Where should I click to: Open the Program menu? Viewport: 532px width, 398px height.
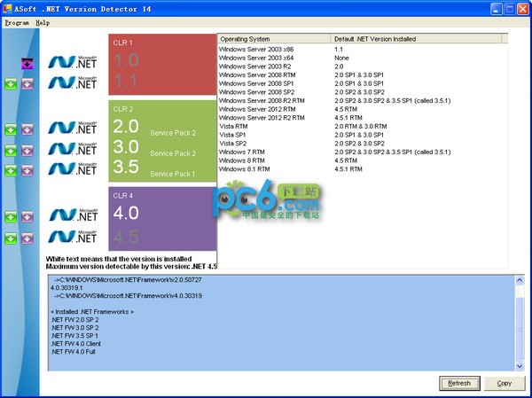pos(17,23)
